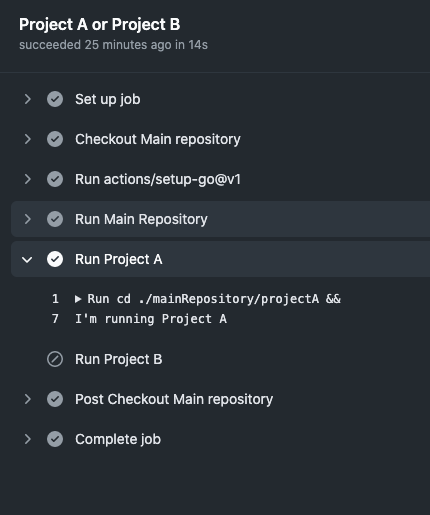
Task: Expand the Checkout Main repository chevron
Action: pos(28,139)
